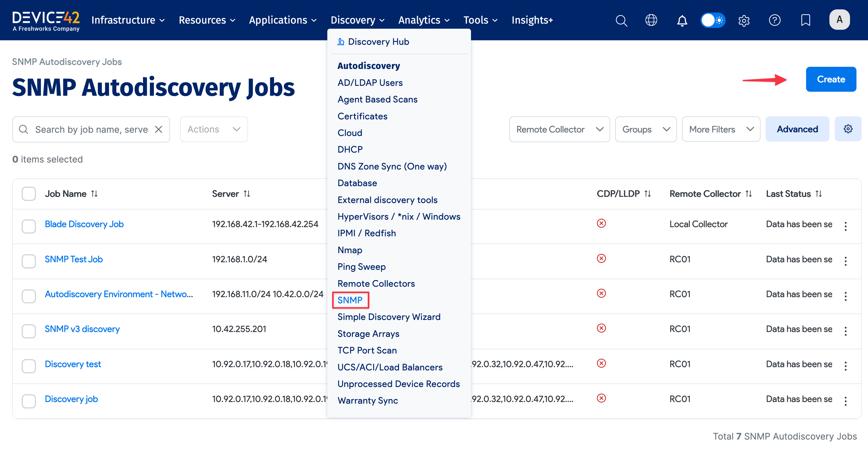Expand the More Filters dropdown
Screen dimensions: 868x457
click(x=721, y=129)
